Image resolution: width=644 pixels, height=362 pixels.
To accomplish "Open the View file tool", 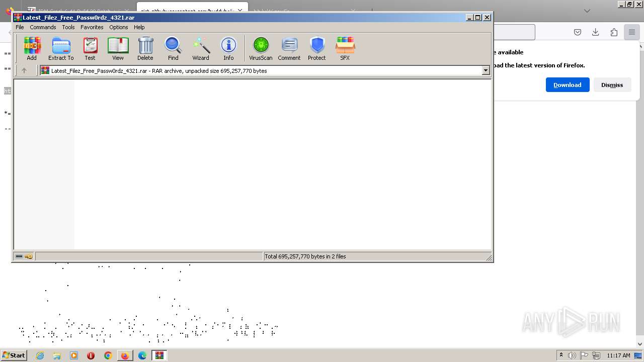I will (x=118, y=49).
